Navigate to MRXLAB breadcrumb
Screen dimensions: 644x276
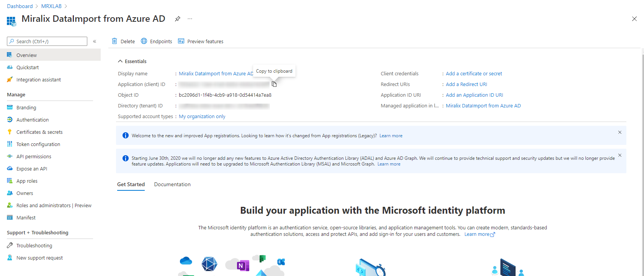click(51, 6)
